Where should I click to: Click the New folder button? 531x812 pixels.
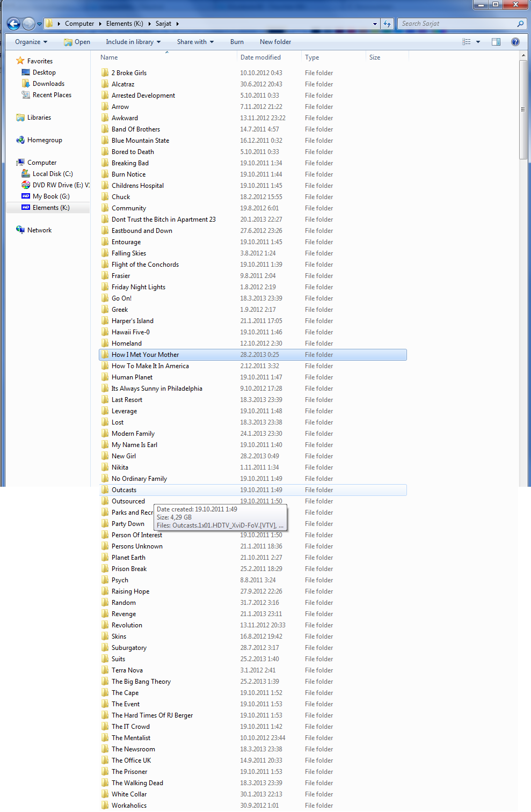coord(275,42)
